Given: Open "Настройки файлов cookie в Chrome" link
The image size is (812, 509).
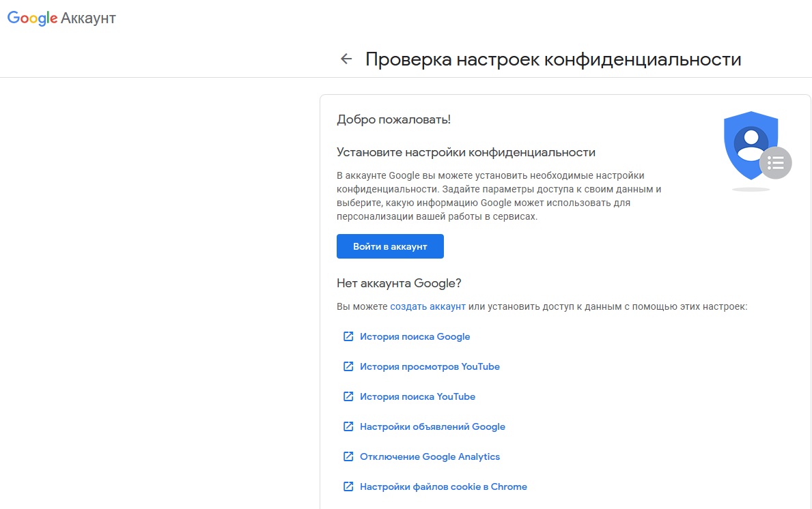Looking at the screenshot, I should (x=443, y=486).
